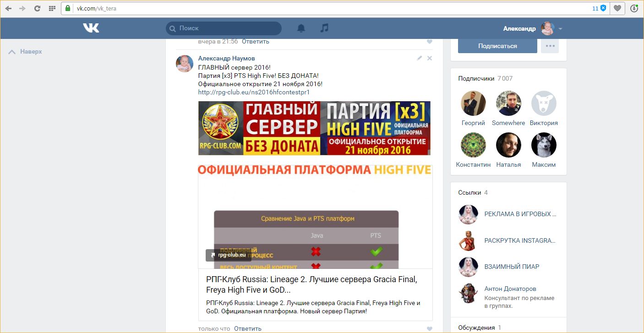The width and height of the screenshot is (644, 333).
Task: Open the Александр Наумов author name link
Action: (x=227, y=59)
